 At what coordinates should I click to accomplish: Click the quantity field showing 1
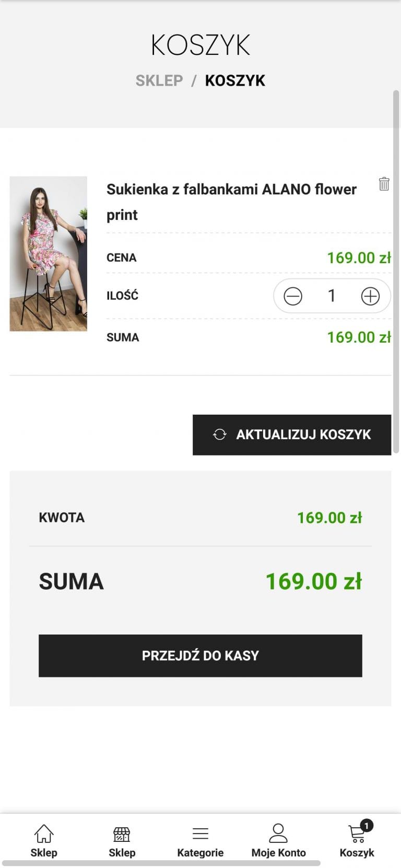click(x=331, y=296)
